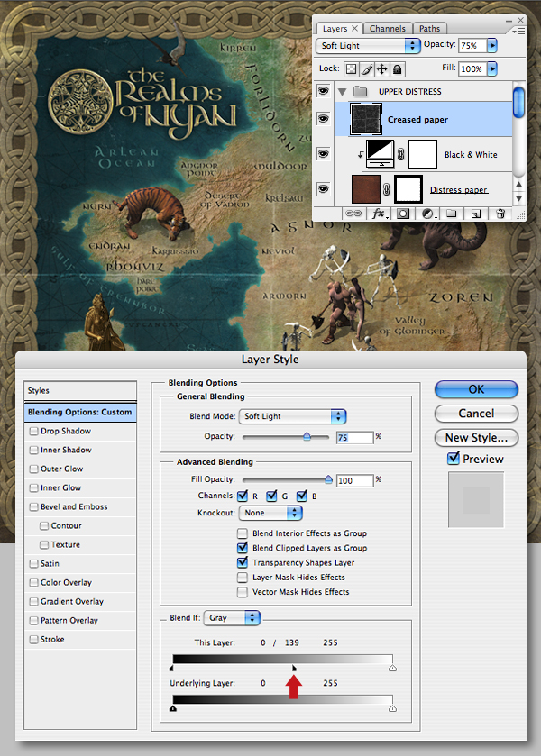Open the Layers panel Fill arrow popup
The height and width of the screenshot is (756, 541).
[x=491, y=69]
